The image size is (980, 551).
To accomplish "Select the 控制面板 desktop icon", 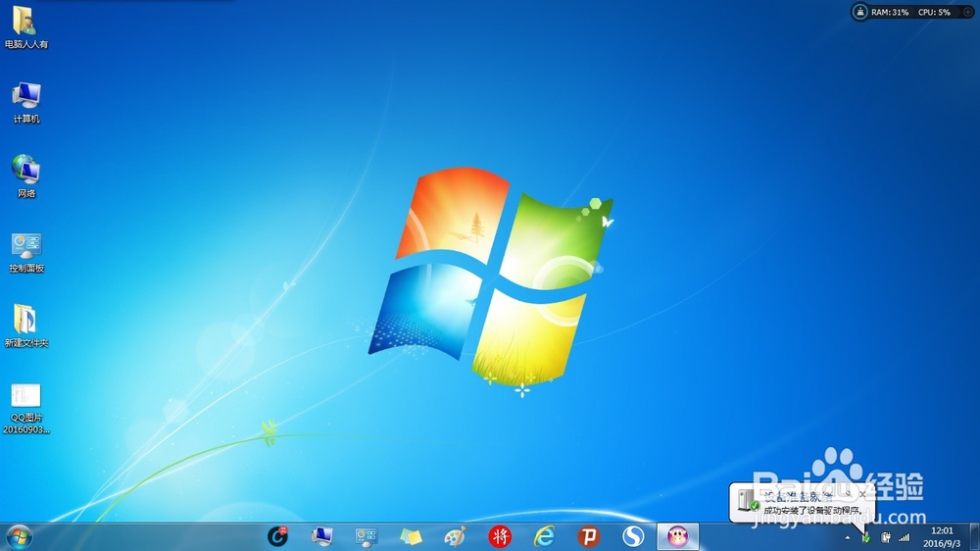I will point(25,252).
